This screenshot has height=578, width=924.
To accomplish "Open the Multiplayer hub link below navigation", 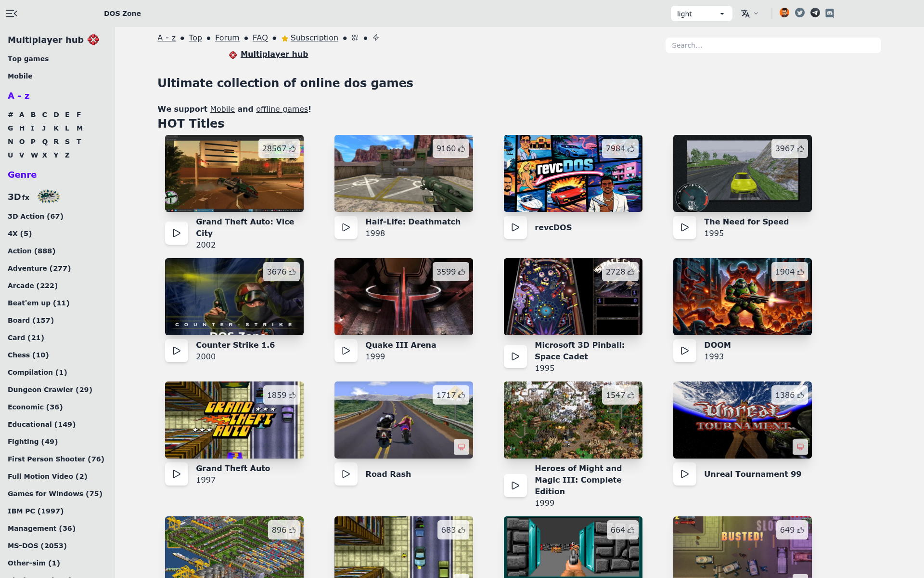I will coord(274,54).
